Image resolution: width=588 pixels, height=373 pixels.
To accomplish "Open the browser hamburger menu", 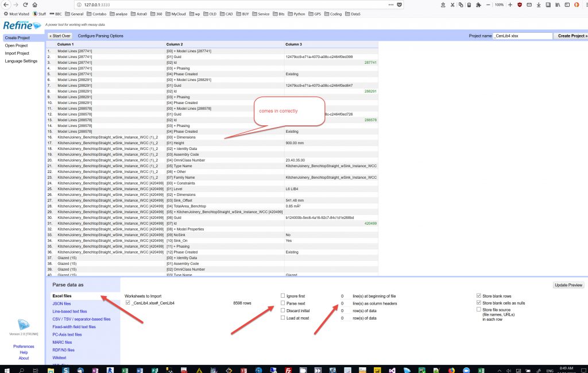I will click(583, 5).
